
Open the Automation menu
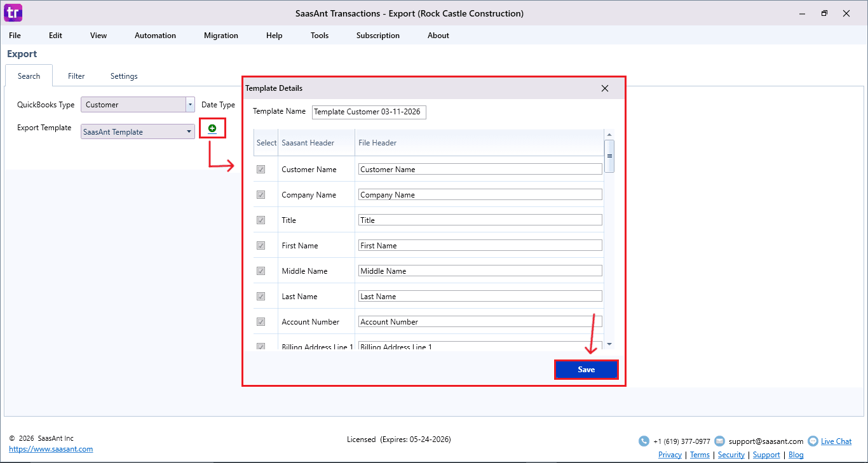(x=155, y=36)
